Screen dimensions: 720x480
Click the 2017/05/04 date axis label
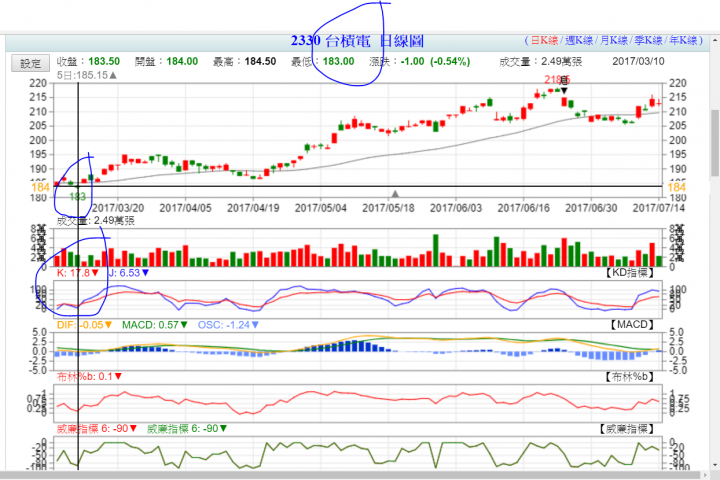(321, 208)
